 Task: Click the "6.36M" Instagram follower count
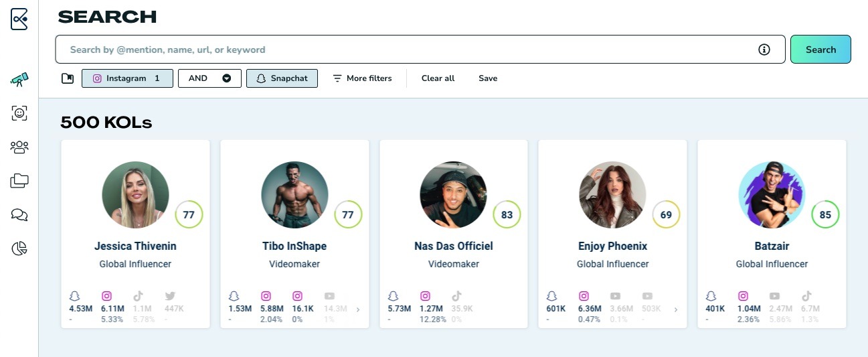point(590,309)
